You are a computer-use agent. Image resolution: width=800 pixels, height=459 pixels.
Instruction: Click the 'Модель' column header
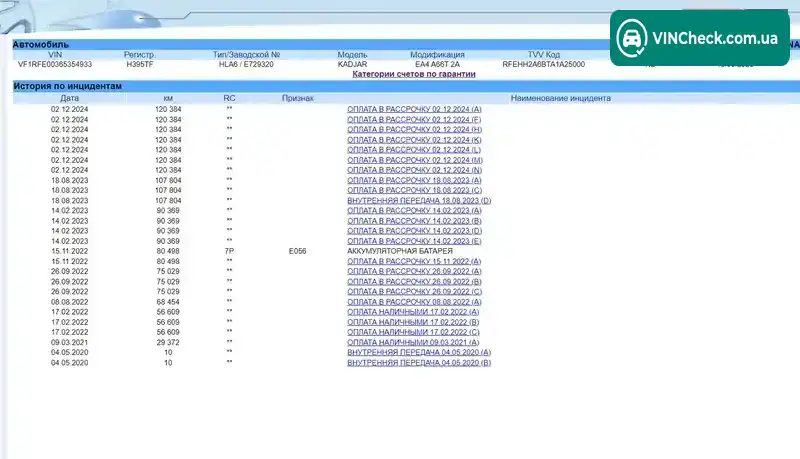pos(353,55)
